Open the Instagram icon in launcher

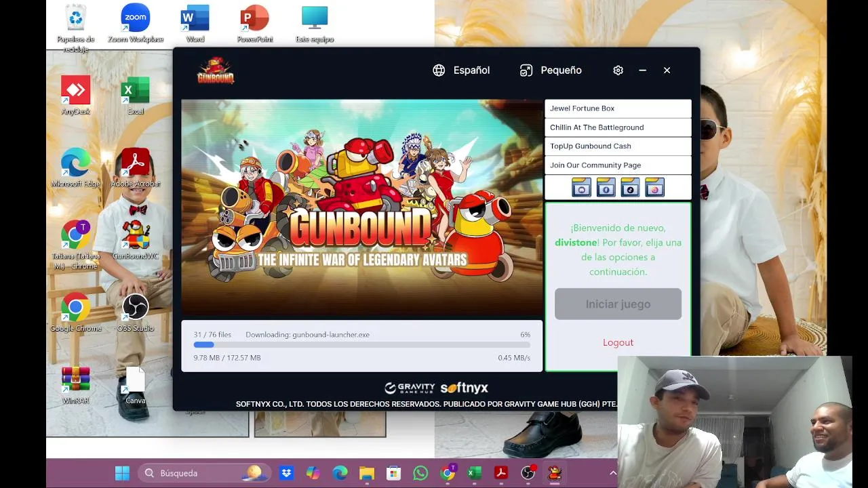tap(654, 188)
